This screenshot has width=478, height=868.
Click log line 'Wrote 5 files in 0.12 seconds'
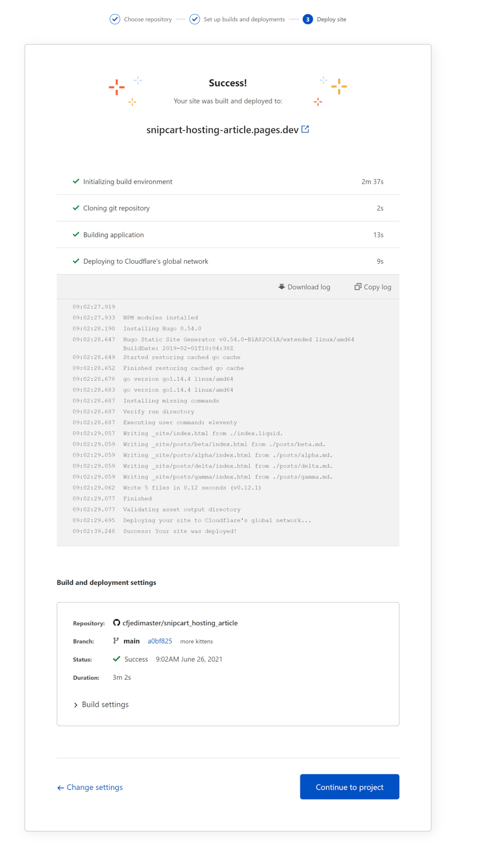192,488
